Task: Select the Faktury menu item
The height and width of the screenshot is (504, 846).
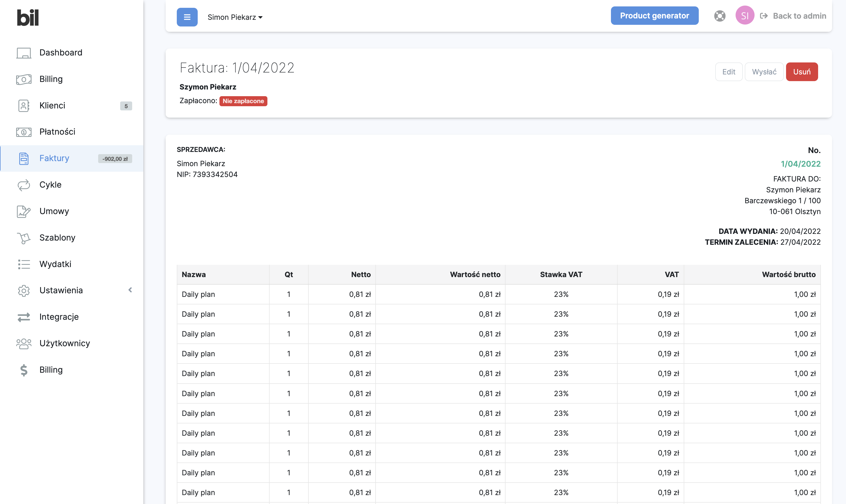Action: coord(54,158)
